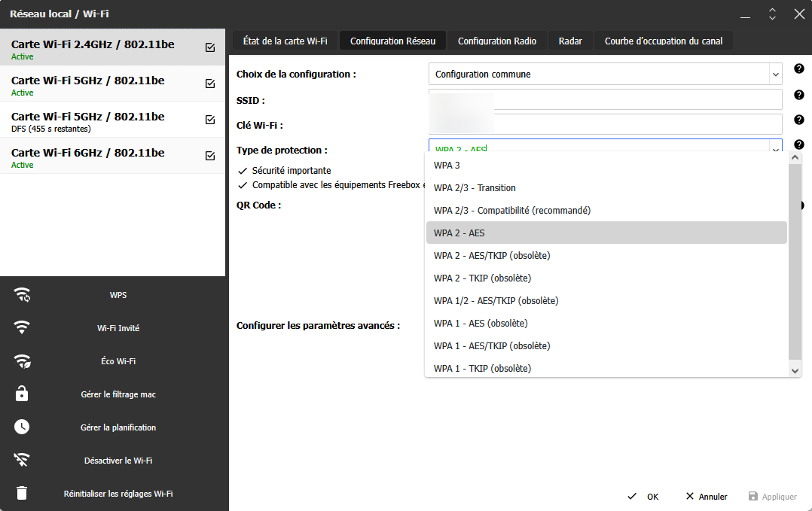Open the Courbe d'occupation du canal tab

tap(663, 41)
